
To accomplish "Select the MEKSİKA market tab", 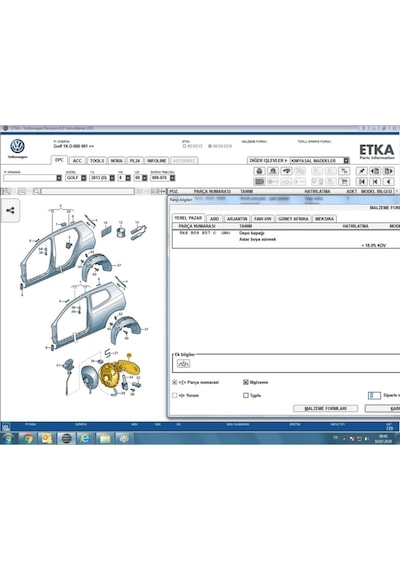I will click(324, 219).
